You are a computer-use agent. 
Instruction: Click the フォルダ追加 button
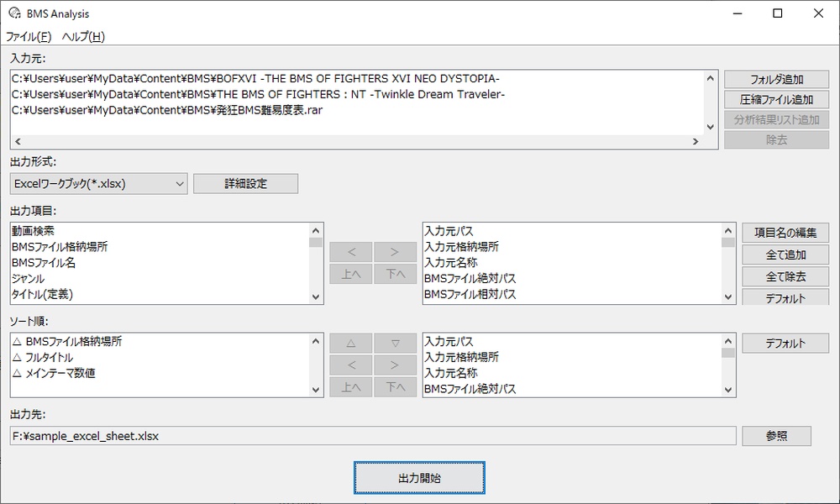[x=776, y=80]
